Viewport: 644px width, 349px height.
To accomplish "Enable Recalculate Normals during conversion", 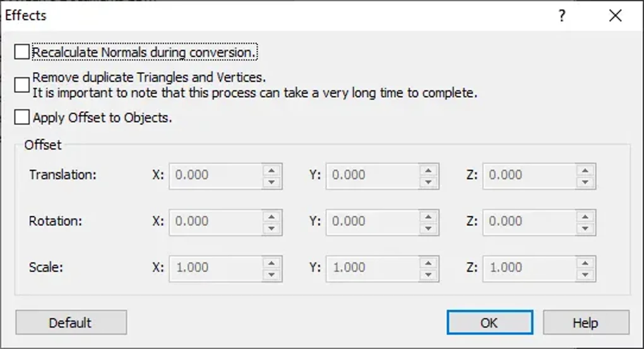I will pyautogui.click(x=22, y=52).
